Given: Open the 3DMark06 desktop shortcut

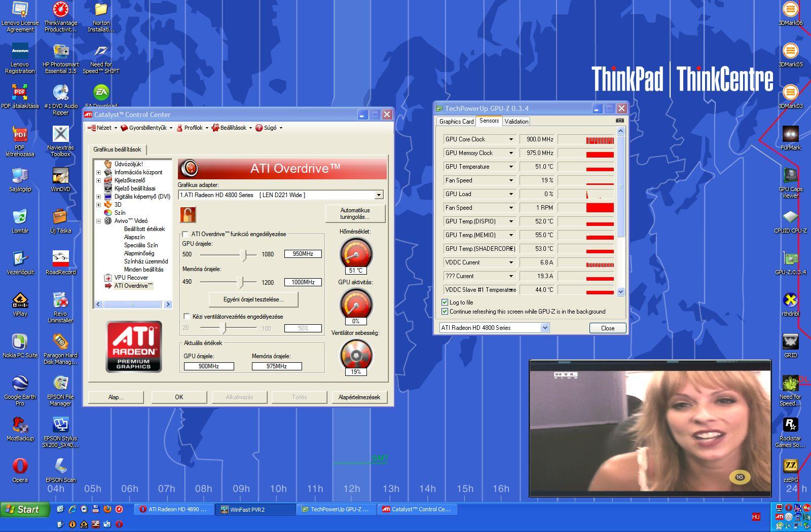Looking at the screenshot, I should click(x=790, y=14).
